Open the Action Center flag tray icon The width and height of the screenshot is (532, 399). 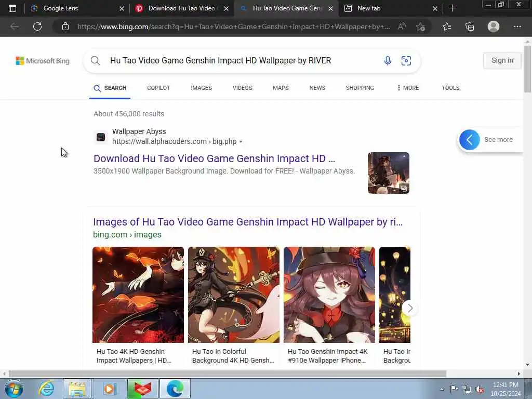point(454,389)
